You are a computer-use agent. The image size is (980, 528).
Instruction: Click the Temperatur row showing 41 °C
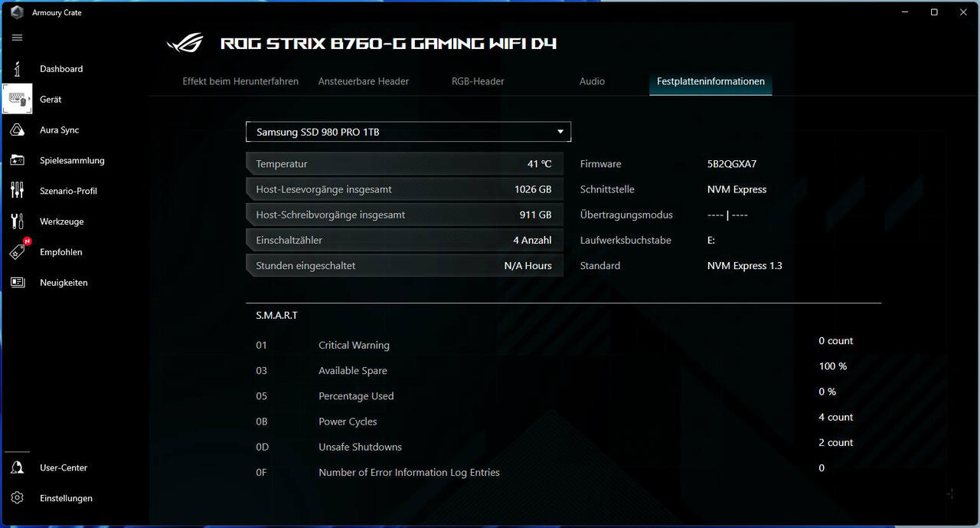tap(404, 164)
